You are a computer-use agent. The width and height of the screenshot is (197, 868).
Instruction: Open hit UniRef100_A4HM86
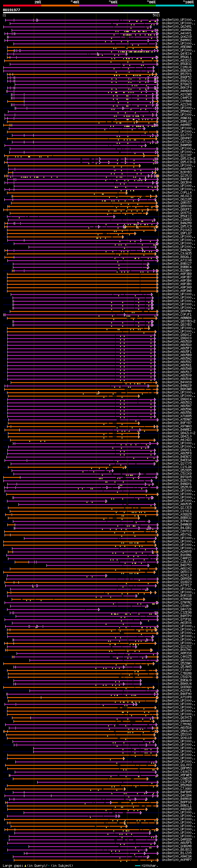[x=176, y=30]
